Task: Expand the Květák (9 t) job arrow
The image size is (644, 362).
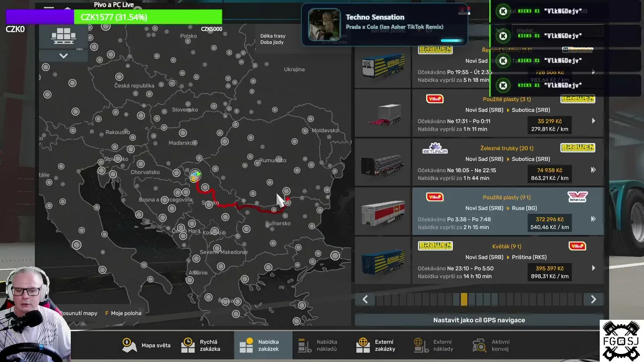Action: (x=593, y=268)
